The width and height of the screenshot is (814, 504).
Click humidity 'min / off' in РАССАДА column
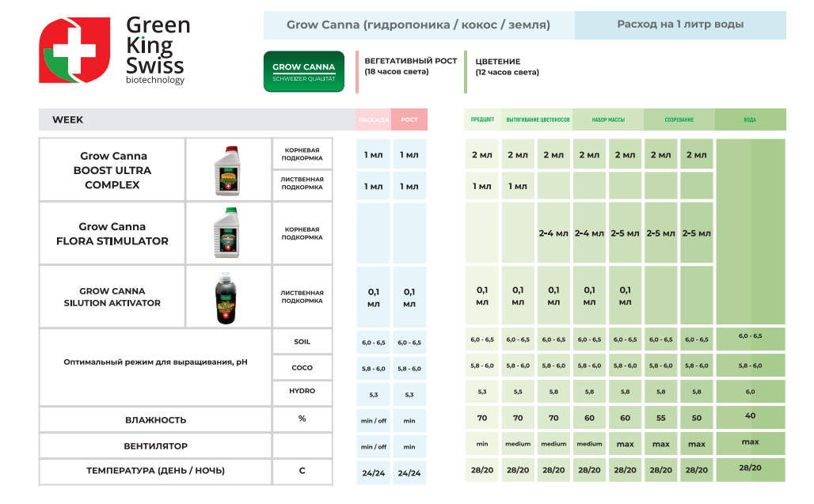pyautogui.click(x=373, y=420)
